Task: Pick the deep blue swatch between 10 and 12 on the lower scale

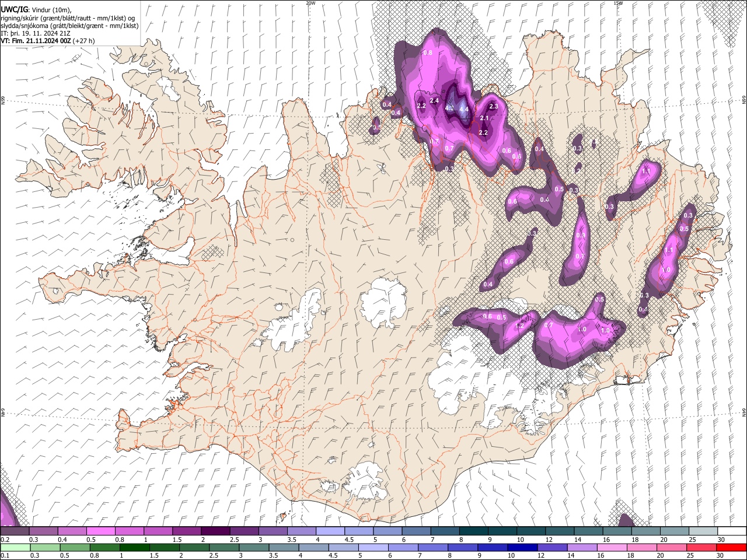Action: pos(522,547)
